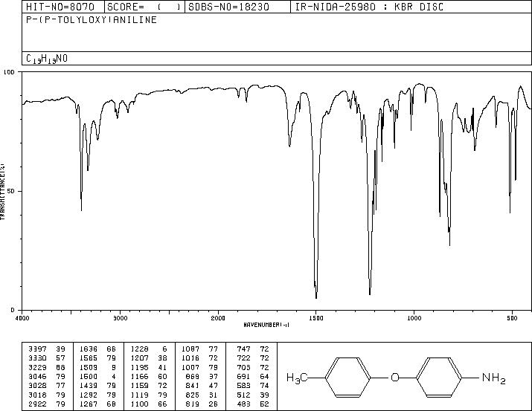532x411 pixels.
Task: Select the 1292 peak entry in table
Action: [x=97, y=395]
